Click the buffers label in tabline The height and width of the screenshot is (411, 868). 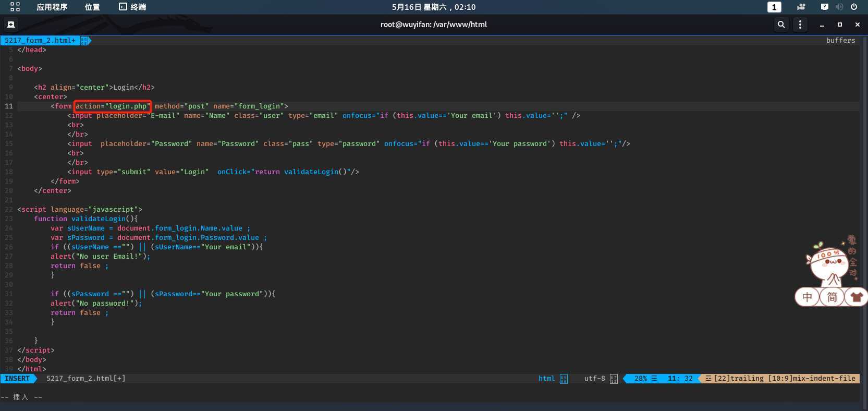[x=840, y=40]
